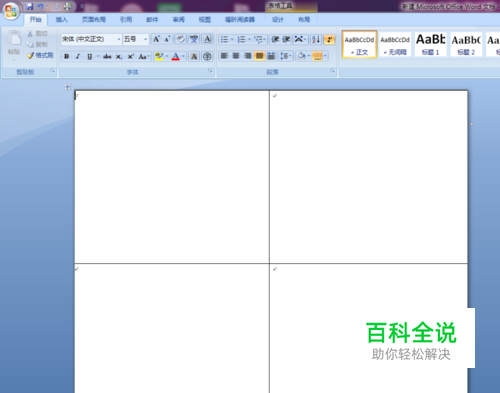Image resolution: width=500 pixels, height=393 pixels.
Task: Apply the 标题 1 (Heading 1) style
Action: tap(431, 44)
